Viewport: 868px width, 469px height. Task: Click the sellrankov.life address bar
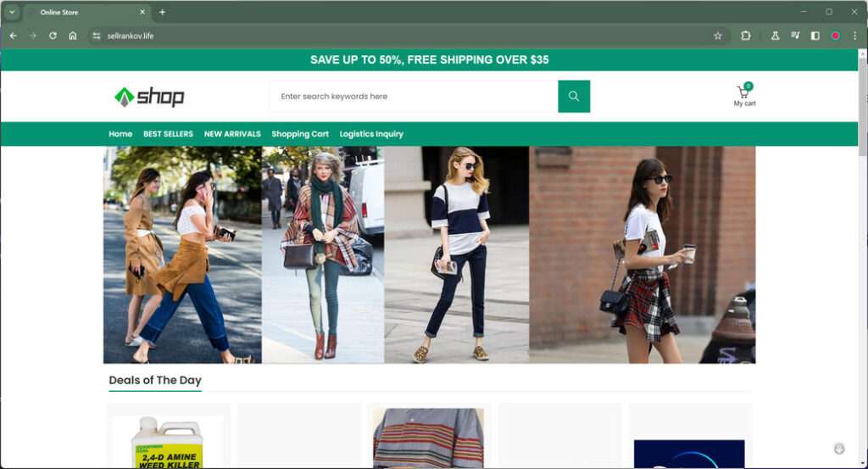point(407,36)
